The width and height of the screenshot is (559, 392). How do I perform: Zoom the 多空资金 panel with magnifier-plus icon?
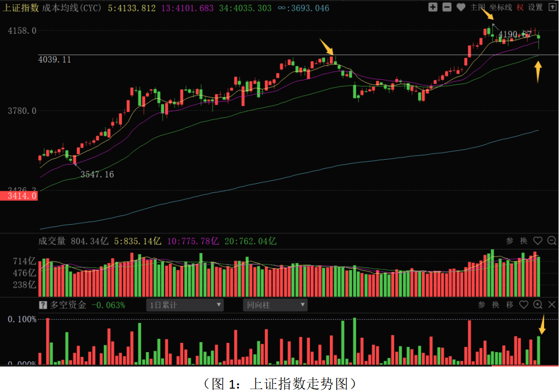pyautogui.click(x=538, y=304)
